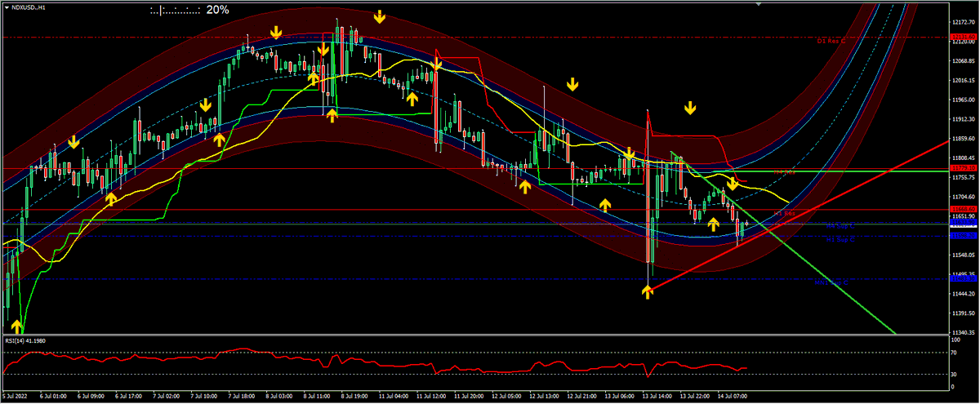Click the 11 Jul 20:00 time label
980x404 pixels.
469,395
